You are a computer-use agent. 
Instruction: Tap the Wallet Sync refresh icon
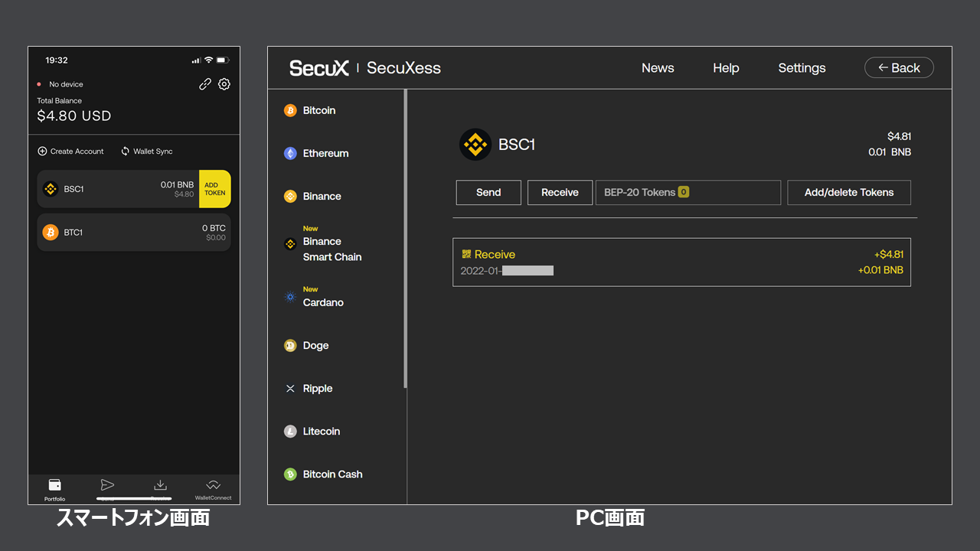[x=126, y=152]
